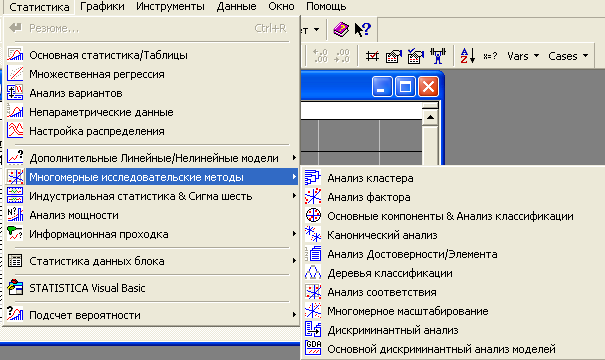Click the Подсчет вероятности icon
Image resolution: width=605 pixels, height=360 pixels.
(15, 314)
